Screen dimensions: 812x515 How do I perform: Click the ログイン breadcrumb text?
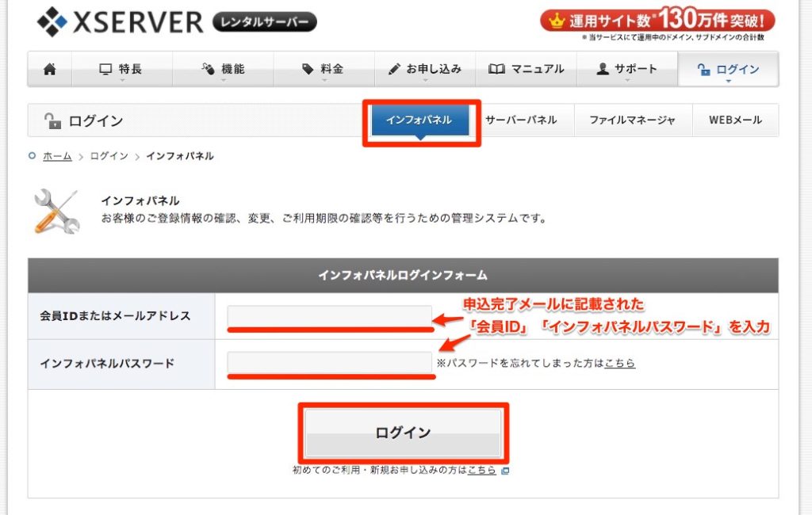click(109, 156)
